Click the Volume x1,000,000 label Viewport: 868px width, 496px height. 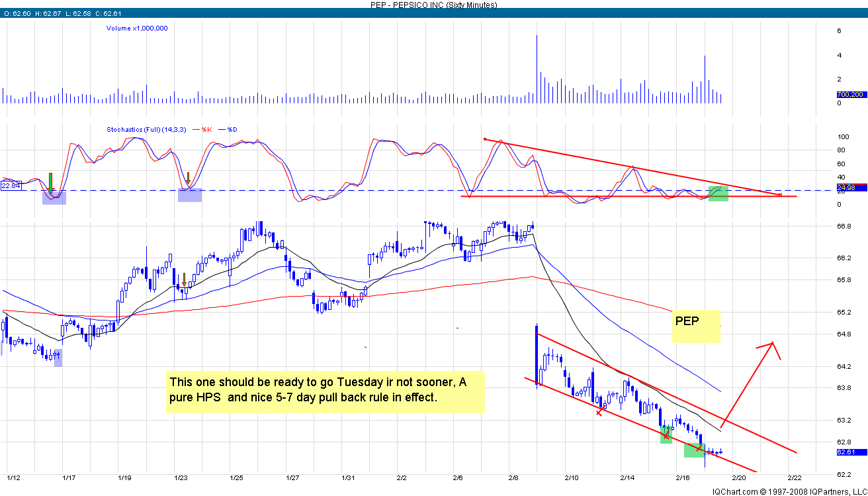click(137, 28)
